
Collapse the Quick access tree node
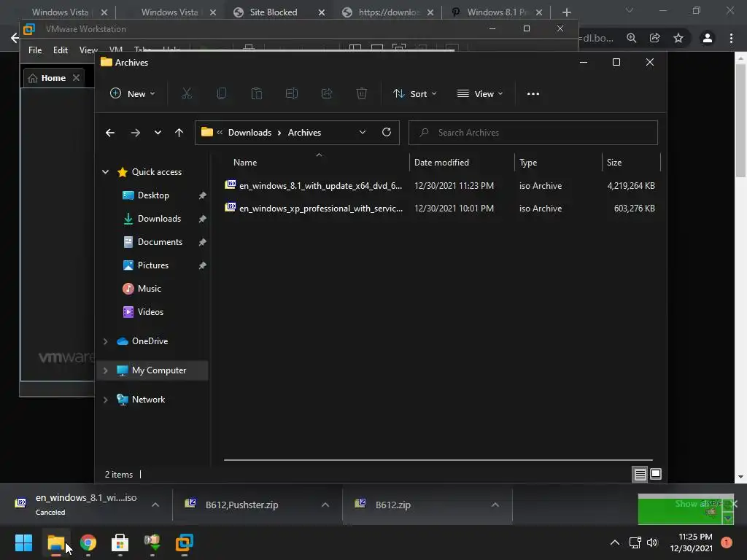(105, 172)
